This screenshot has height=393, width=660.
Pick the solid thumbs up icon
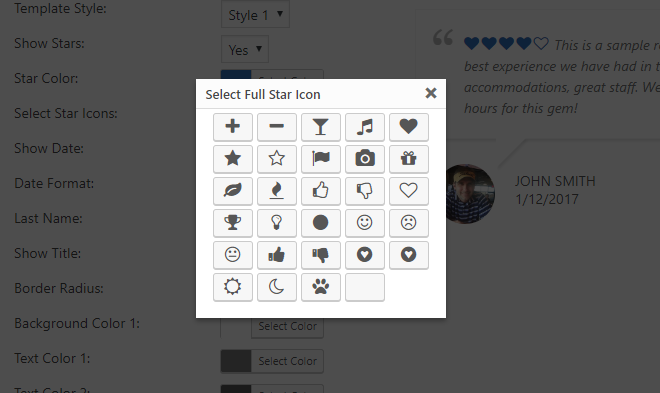tap(277, 255)
